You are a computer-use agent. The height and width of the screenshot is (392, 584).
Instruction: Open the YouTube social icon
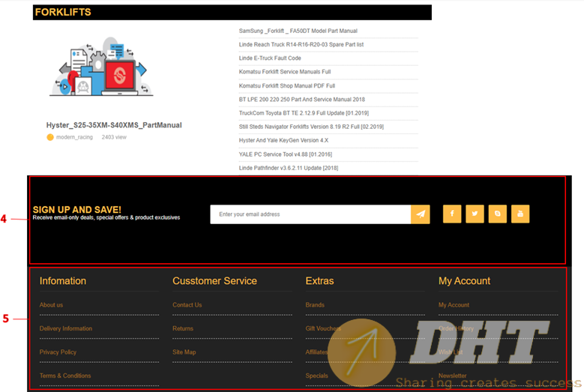(520, 214)
